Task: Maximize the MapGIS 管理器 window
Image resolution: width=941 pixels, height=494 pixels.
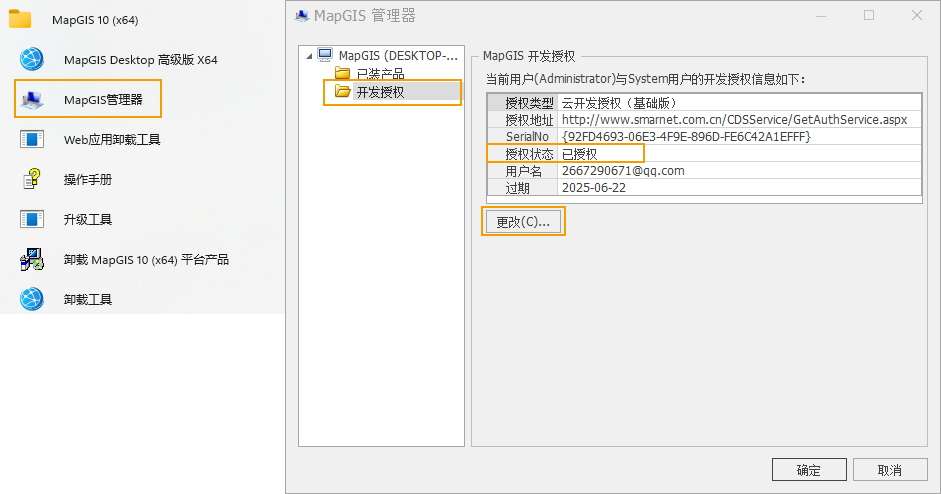Action: point(869,16)
